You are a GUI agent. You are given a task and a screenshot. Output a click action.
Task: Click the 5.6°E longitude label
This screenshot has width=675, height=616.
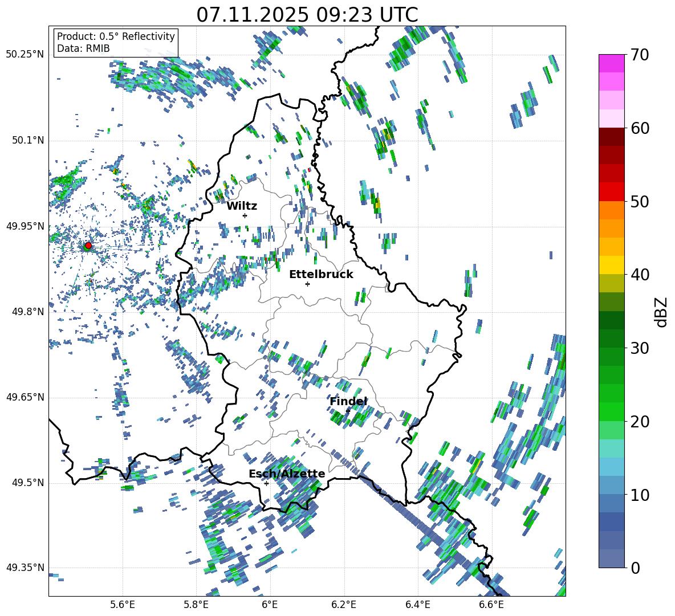[122, 605]
